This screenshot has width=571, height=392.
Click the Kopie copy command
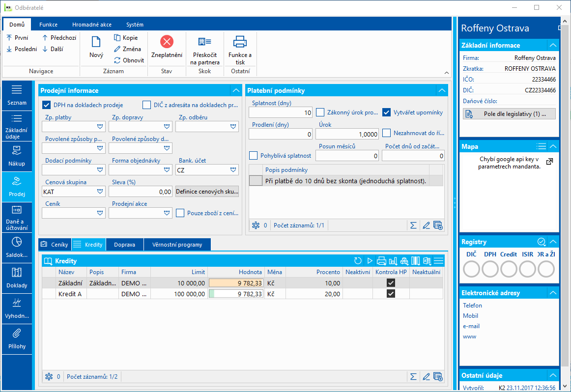coord(126,37)
